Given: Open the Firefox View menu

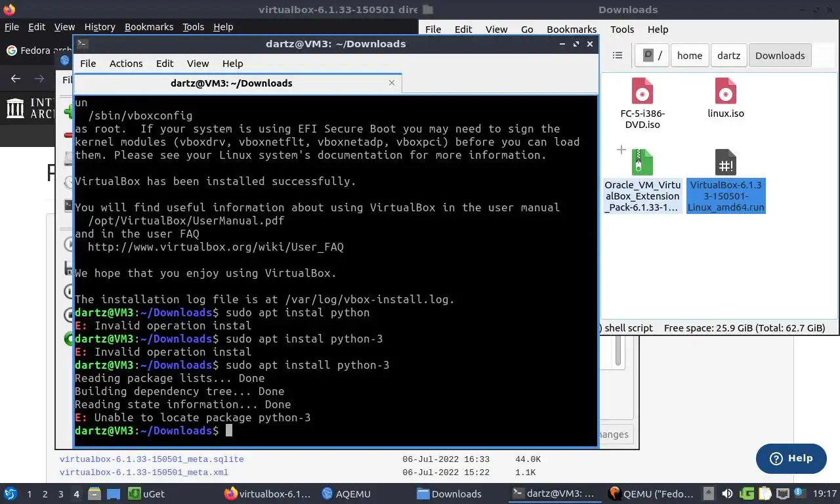Looking at the screenshot, I should (64, 27).
